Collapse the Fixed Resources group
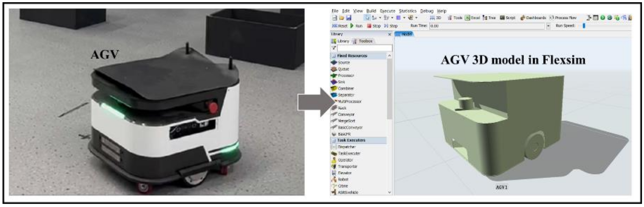This screenshot has width=644, height=207. coord(333,56)
